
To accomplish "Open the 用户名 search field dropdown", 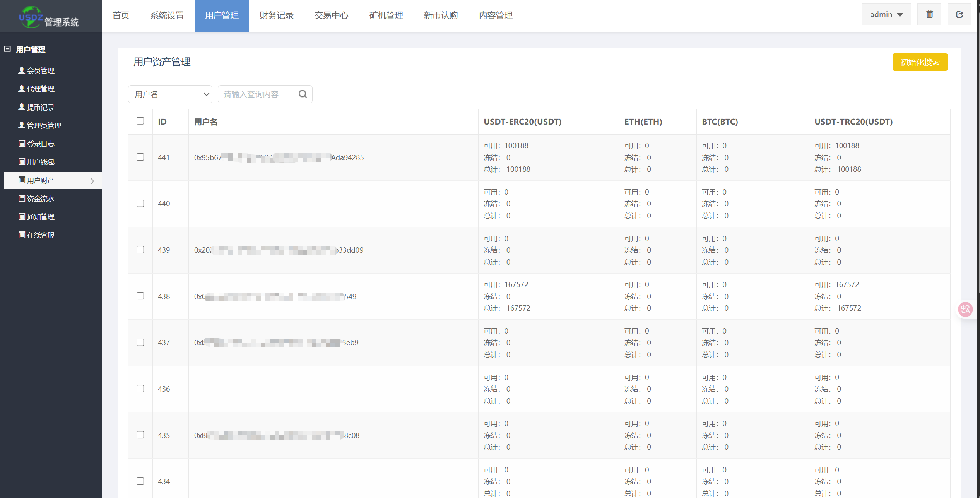I will pyautogui.click(x=170, y=94).
